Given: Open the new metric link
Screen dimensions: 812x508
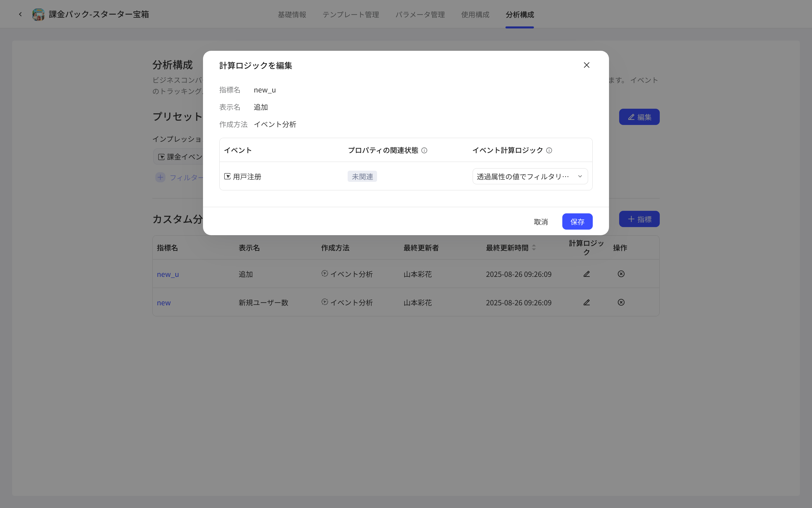Looking at the screenshot, I should [164, 303].
